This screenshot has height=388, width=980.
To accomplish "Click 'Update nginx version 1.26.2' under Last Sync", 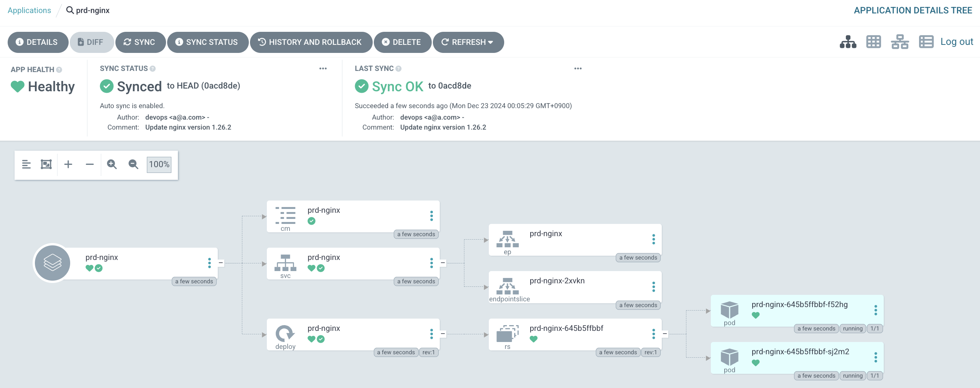I will click(443, 127).
